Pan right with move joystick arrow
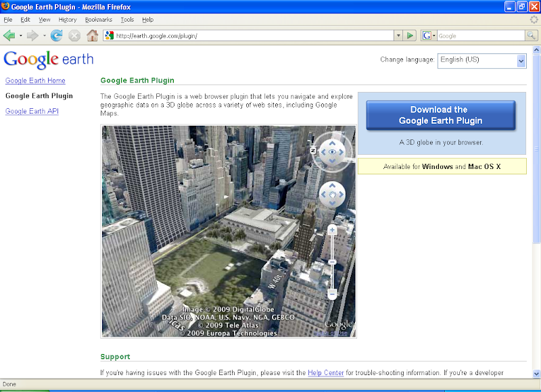 click(x=341, y=195)
